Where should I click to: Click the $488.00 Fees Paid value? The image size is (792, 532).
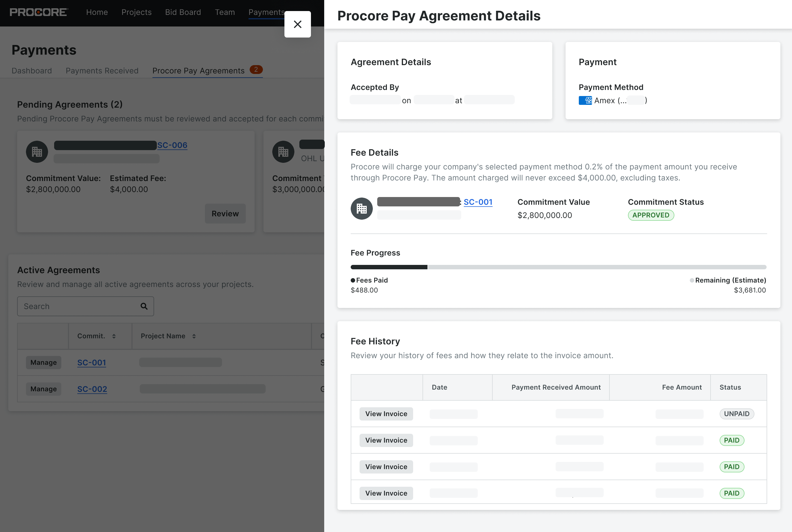364,290
